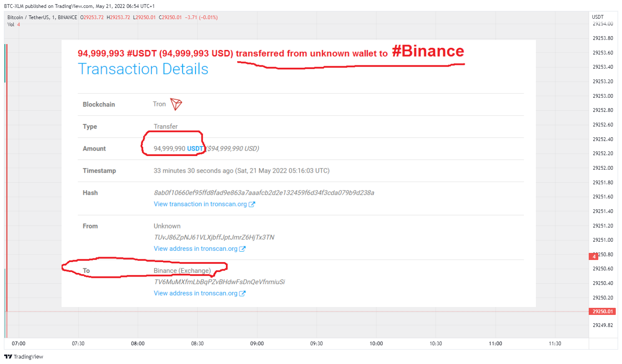Click the 29253.00 price axis label
Image resolution: width=622 pixels, height=364 pixels.
click(x=603, y=96)
